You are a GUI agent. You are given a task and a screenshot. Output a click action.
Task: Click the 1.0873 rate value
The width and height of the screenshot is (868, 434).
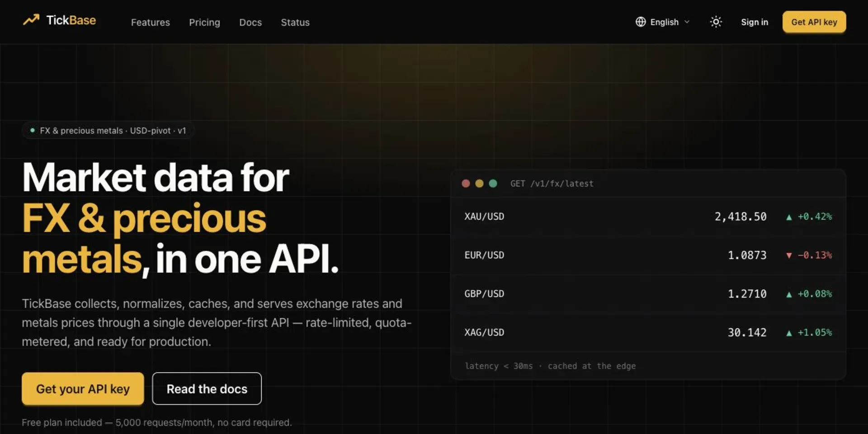click(747, 255)
